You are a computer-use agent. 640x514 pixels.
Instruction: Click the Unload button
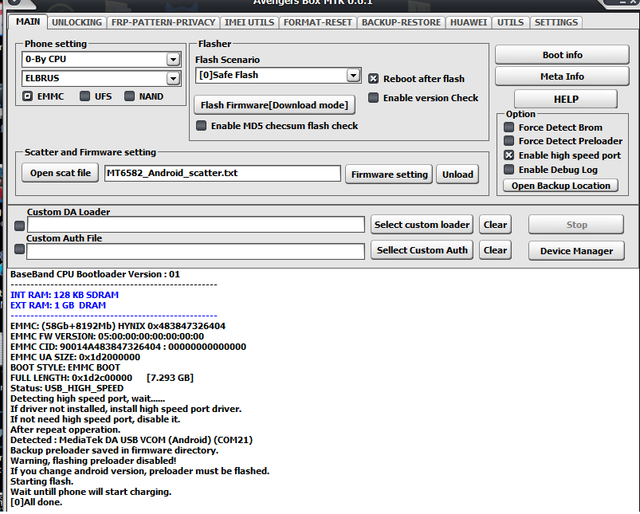coord(458,174)
